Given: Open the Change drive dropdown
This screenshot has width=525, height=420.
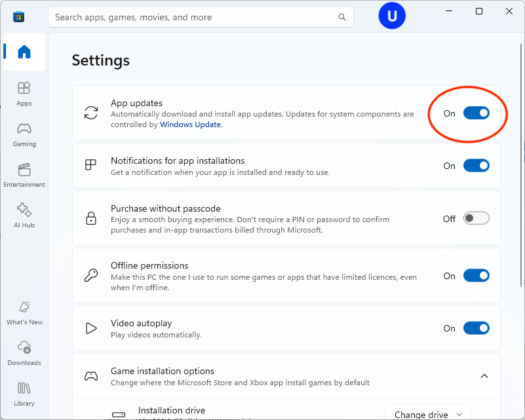Looking at the screenshot, I should point(427,413).
